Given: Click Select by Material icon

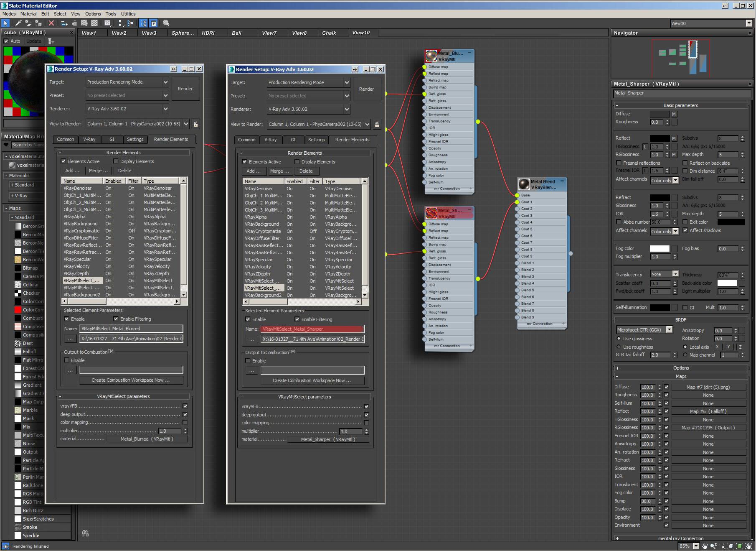Looking at the screenshot, I should point(166,23).
